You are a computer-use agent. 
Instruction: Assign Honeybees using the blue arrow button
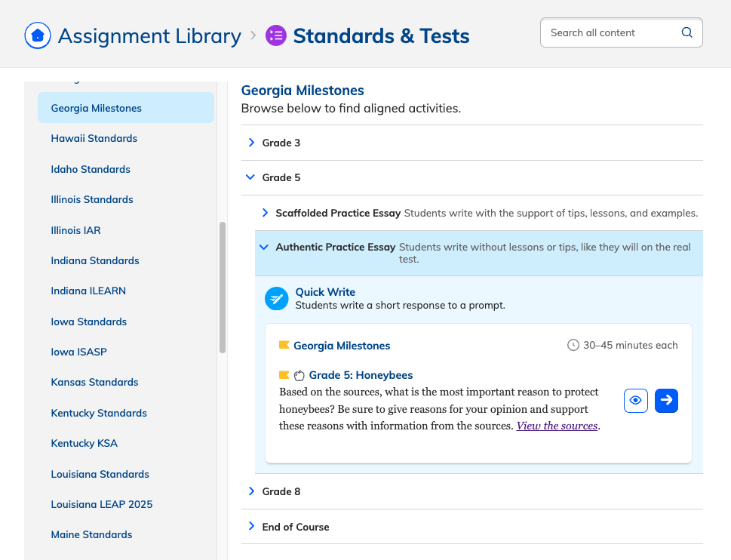666,401
